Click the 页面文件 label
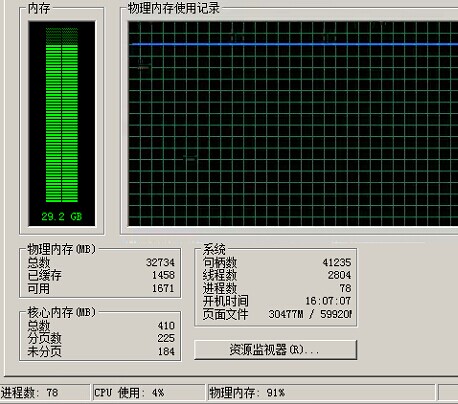The image size is (458, 404). click(x=226, y=314)
